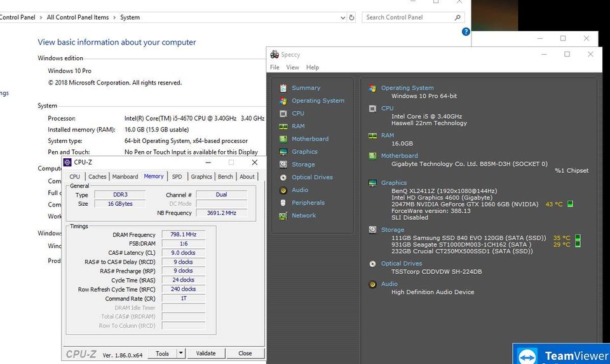
Task: Open the File menu in Speccy
Action: point(274,67)
